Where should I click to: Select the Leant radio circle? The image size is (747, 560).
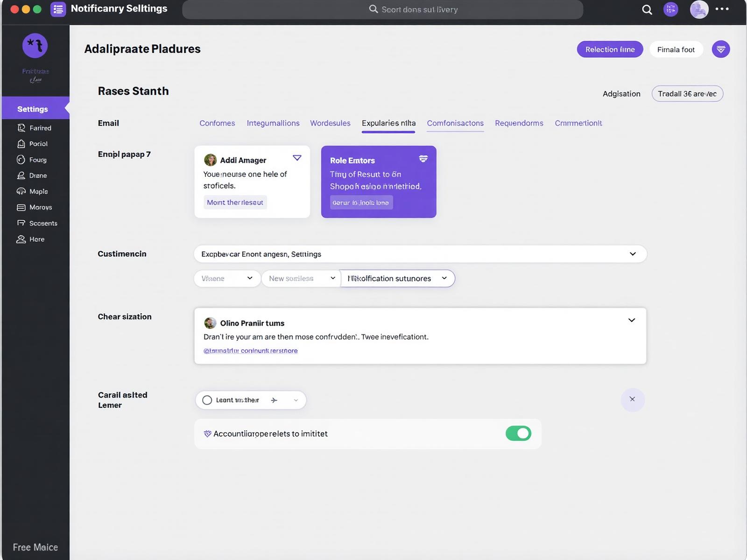(x=207, y=400)
